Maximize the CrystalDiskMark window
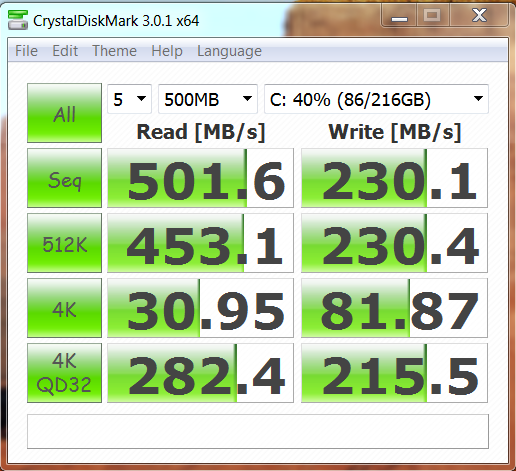This screenshot has height=471, width=516. 432,16
